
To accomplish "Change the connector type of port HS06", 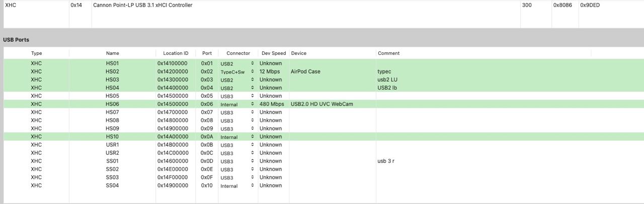I will (x=237, y=104).
